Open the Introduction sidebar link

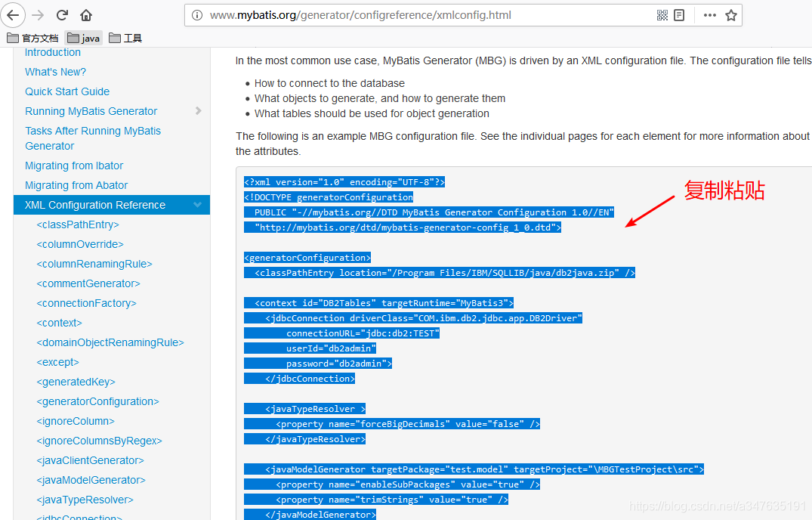tap(53, 52)
